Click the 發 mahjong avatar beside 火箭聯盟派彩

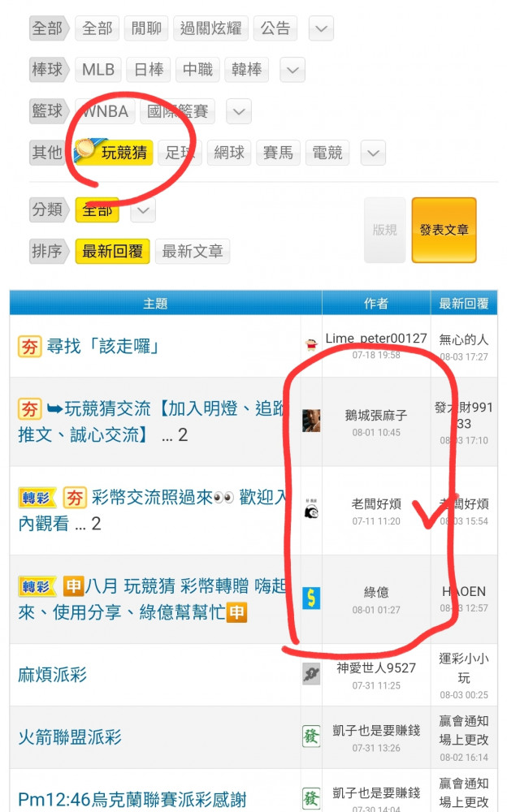point(311,736)
